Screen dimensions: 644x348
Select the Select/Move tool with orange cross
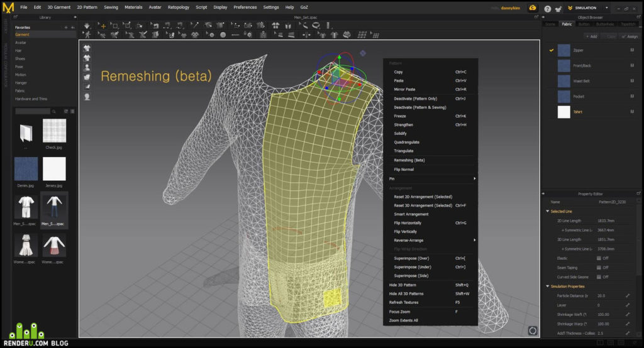click(x=102, y=26)
